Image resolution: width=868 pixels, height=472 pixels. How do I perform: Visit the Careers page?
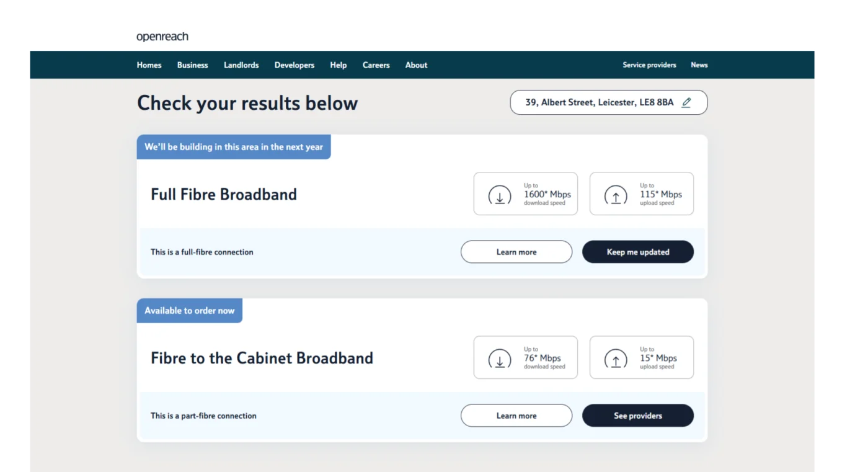click(x=376, y=65)
